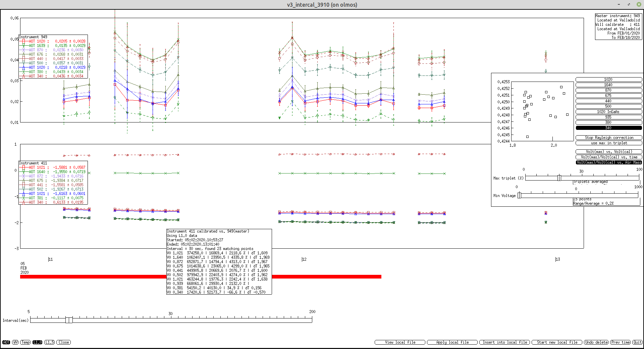The width and height of the screenshot is (644, 349).
Task: Click Undo delete
Action: tap(596, 342)
